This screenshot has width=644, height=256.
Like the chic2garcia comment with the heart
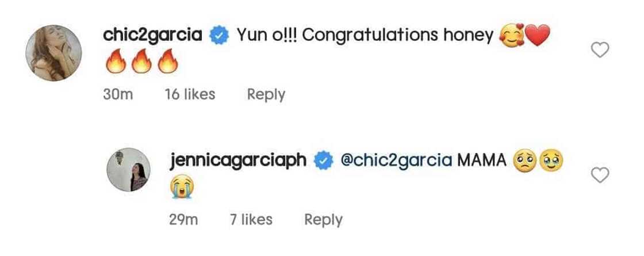[600, 51]
